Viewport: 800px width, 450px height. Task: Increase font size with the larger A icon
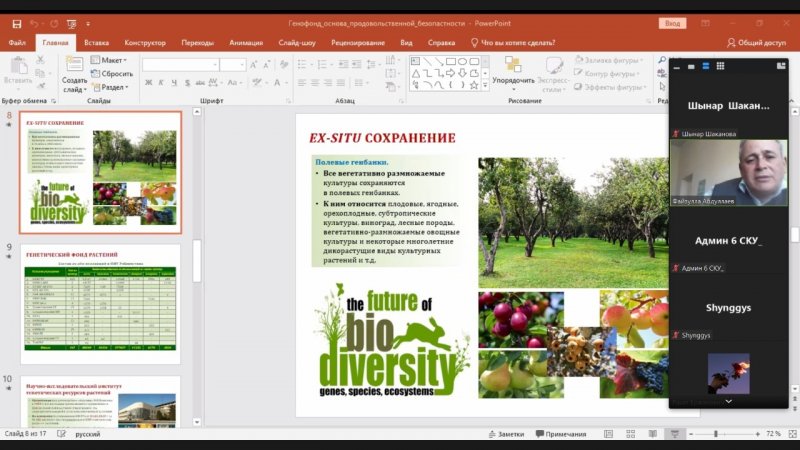(x=254, y=65)
